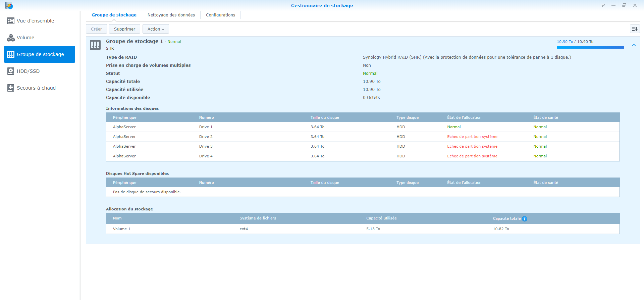Screen dimensions: 644x300
Task: Click the HDD/SSD disk icon
Action: point(11,71)
